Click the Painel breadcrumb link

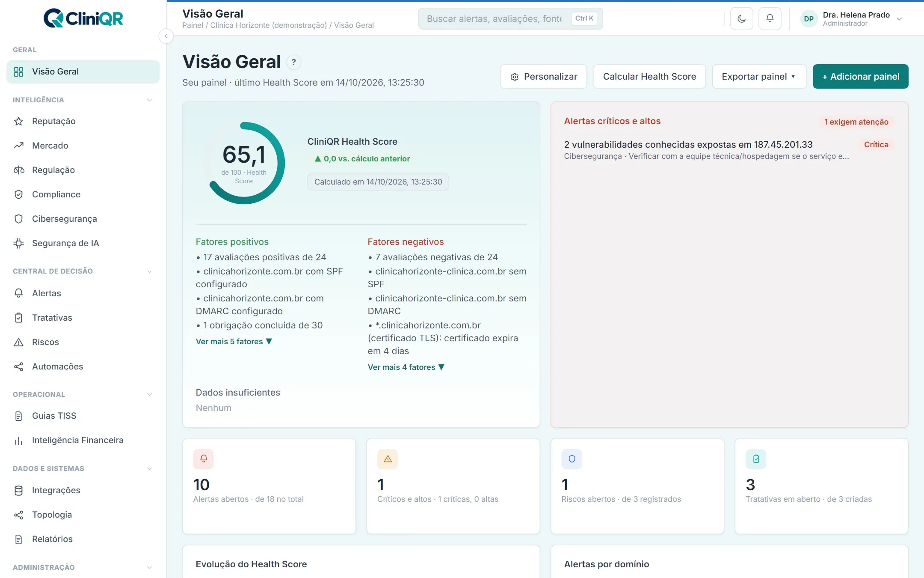click(192, 25)
